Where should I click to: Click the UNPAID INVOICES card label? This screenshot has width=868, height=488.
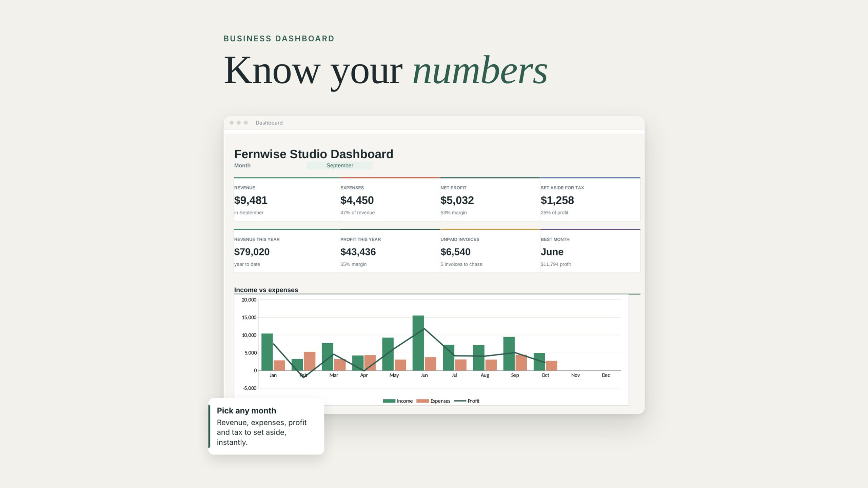pos(460,239)
